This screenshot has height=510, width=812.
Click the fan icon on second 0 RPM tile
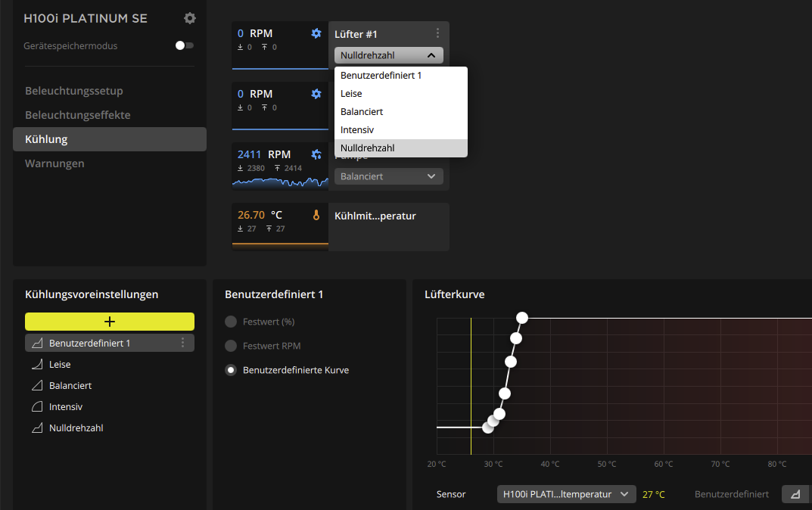click(x=316, y=94)
